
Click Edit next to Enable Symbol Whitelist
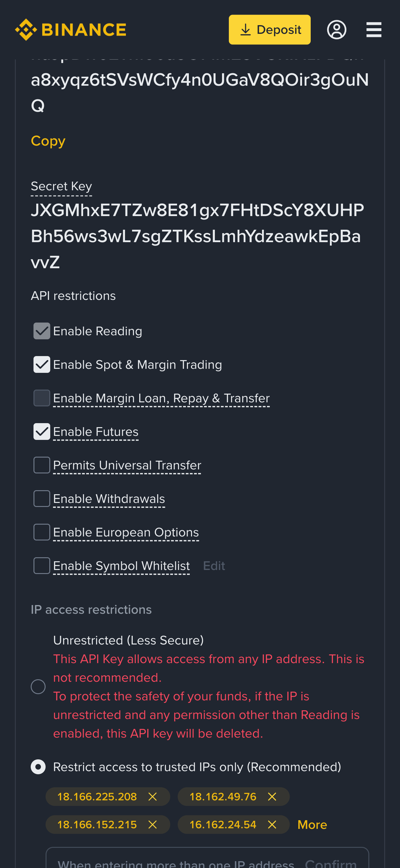(214, 565)
